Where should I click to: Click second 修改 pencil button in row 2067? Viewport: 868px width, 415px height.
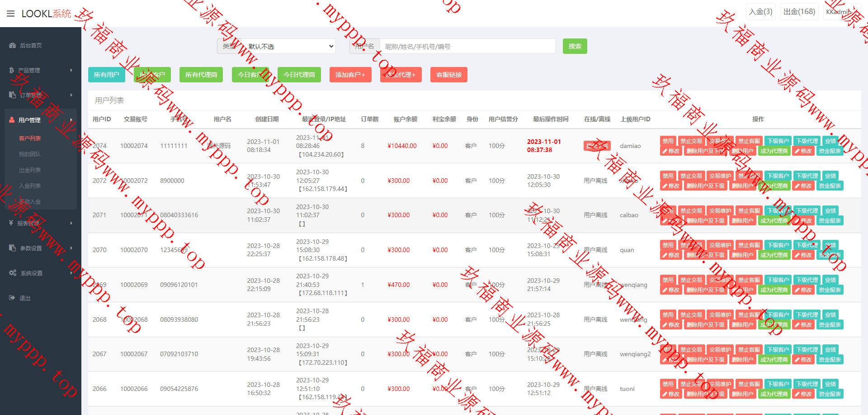(803, 360)
